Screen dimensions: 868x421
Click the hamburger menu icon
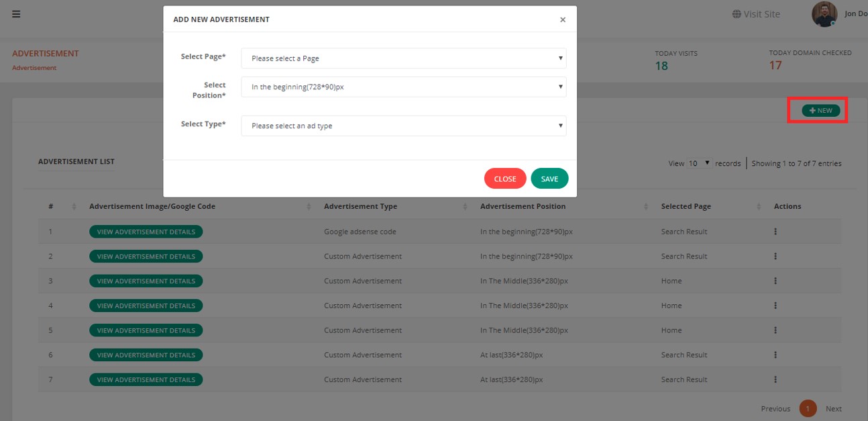16,14
